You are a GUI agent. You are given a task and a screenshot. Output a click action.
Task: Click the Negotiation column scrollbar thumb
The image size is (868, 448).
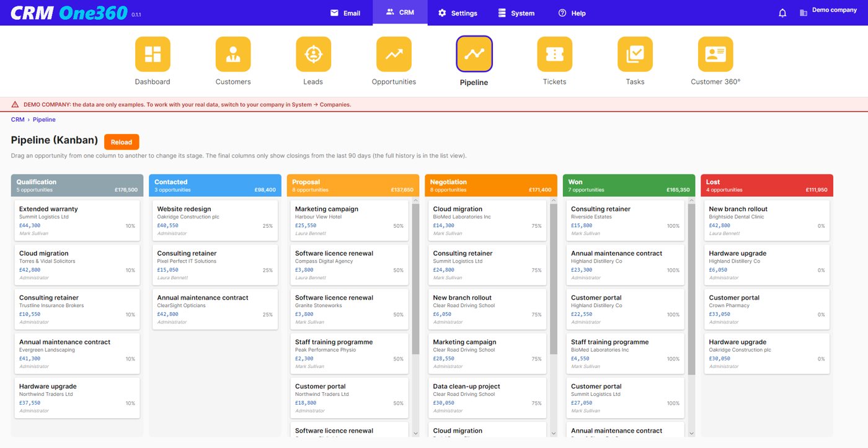(x=554, y=279)
